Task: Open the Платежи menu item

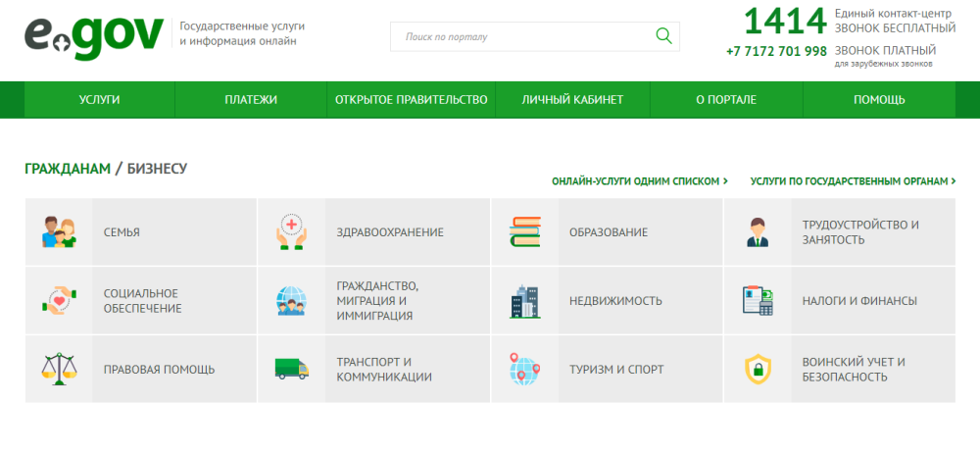Action: coord(251,99)
